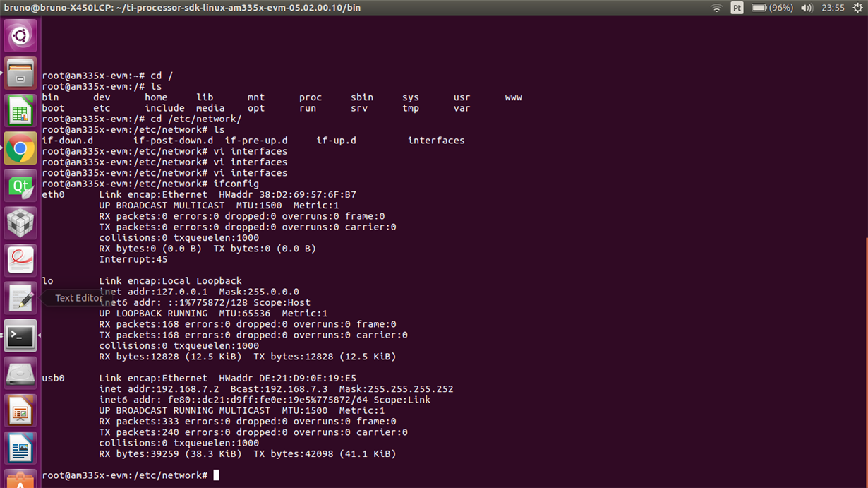Click 'interfaces' file in the ls output
Screen dimensions: 868x488
pyautogui.click(x=436, y=141)
